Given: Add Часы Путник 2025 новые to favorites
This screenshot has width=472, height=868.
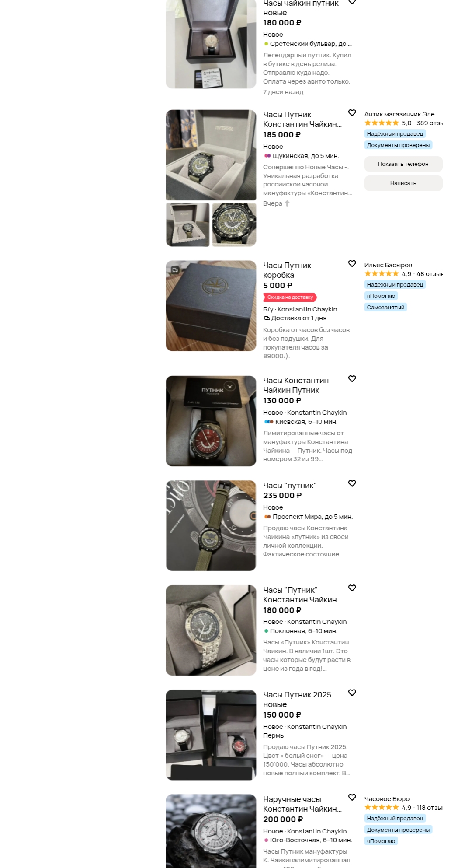Looking at the screenshot, I should pyautogui.click(x=352, y=693).
